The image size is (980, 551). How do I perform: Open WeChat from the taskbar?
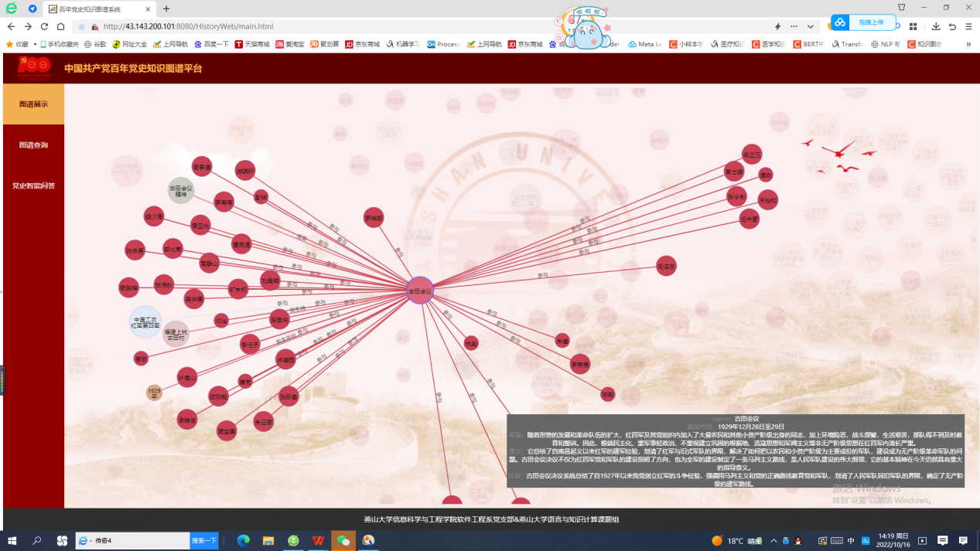(x=343, y=541)
